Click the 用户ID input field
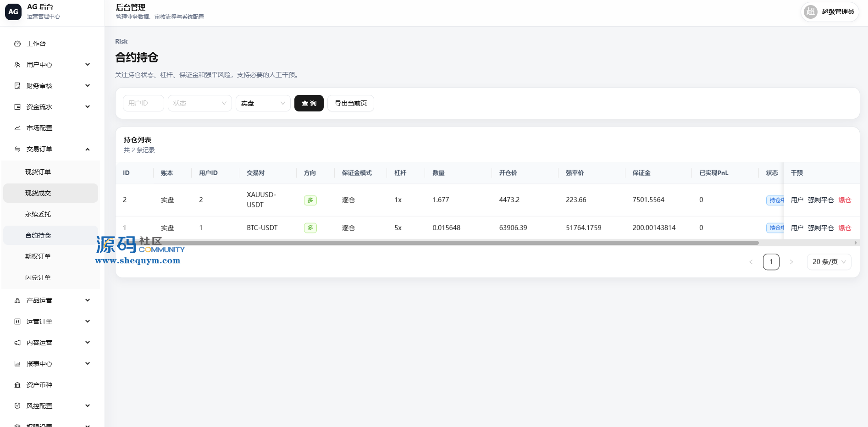 pyautogui.click(x=144, y=103)
